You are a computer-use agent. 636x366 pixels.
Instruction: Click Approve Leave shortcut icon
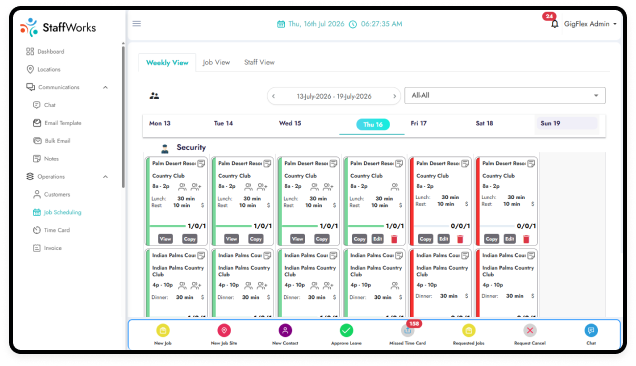[346, 331]
